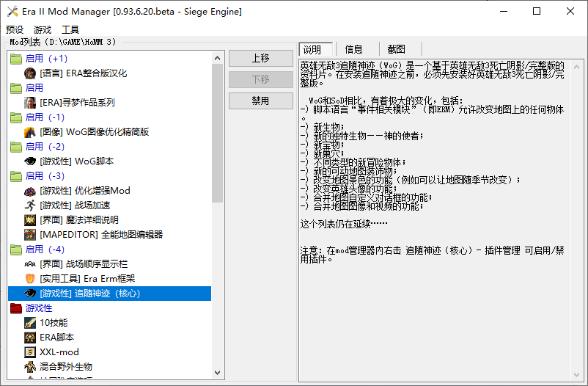Select the 启用 (-2) group label
The image size is (588, 386).
45,147
